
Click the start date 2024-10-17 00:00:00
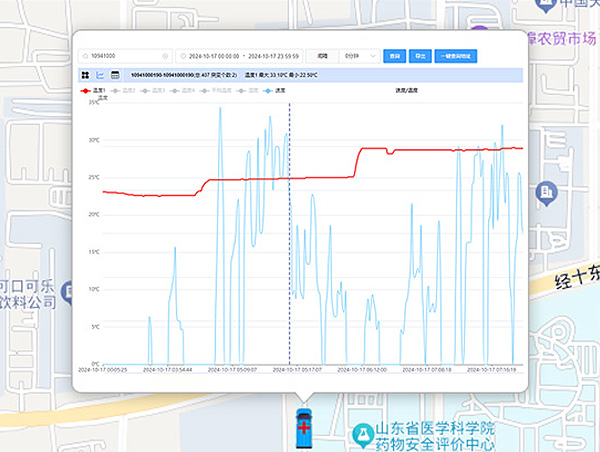(x=214, y=56)
